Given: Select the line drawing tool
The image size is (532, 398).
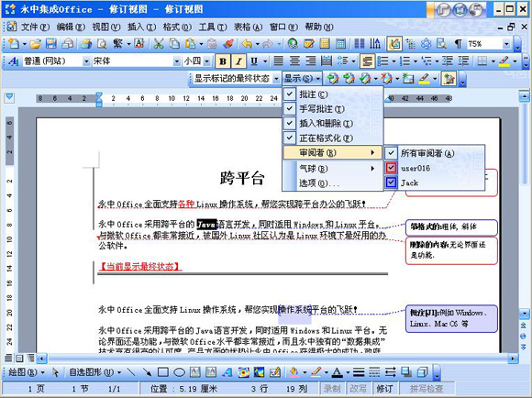Looking at the screenshot, I should (130, 372).
